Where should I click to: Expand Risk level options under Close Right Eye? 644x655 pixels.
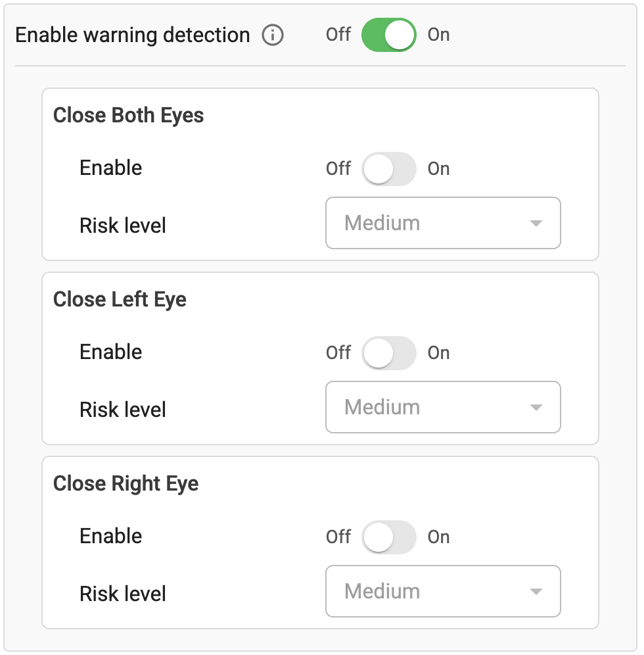443,591
